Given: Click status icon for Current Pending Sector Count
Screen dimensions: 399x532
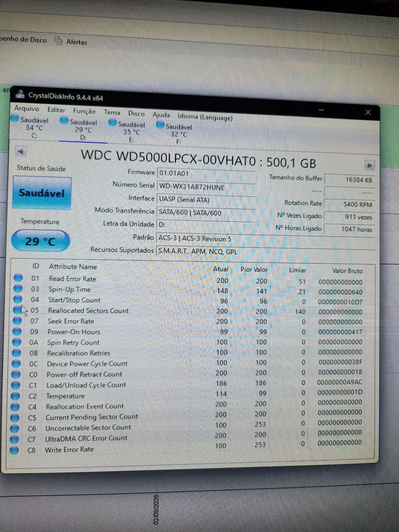Looking at the screenshot, I should [x=15, y=417].
